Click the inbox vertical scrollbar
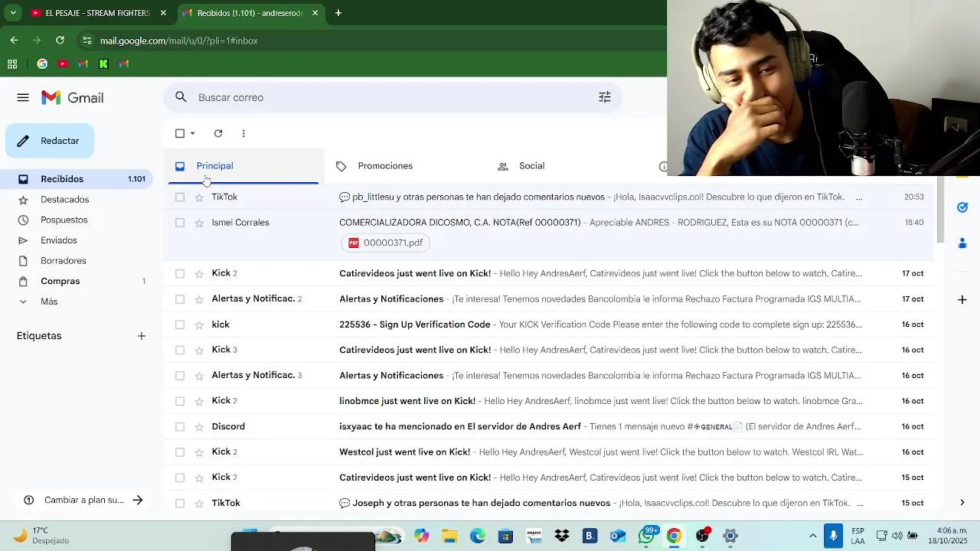The width and height of the screenshot is (980, 551). pos(941,209)
